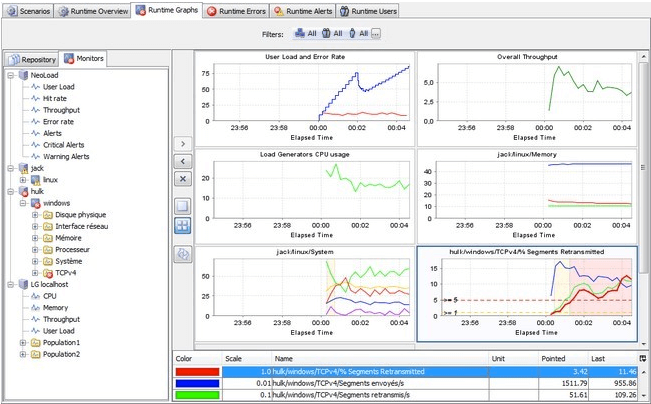651x404 pixels.
Task: Collapse the NeoLoad tree node
Action: (x=10, y=74)
